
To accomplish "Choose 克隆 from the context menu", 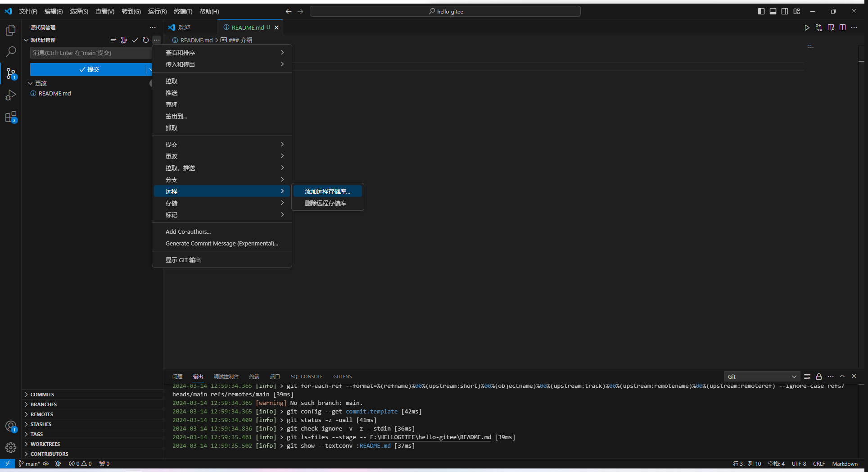I will click(222, 104).
